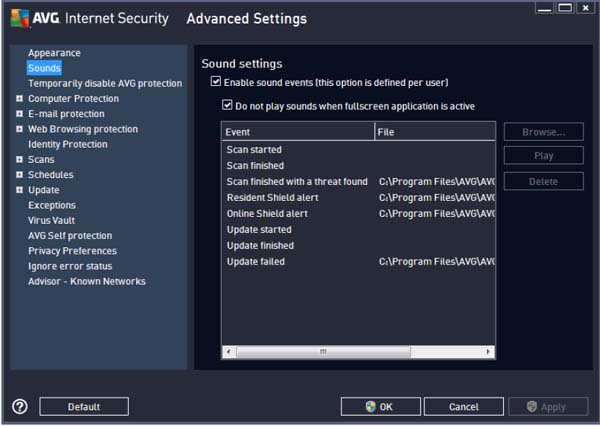Expand the E-mail protection tree node
This screenshot has height=426, width=600.
click(x=19, y=114)
